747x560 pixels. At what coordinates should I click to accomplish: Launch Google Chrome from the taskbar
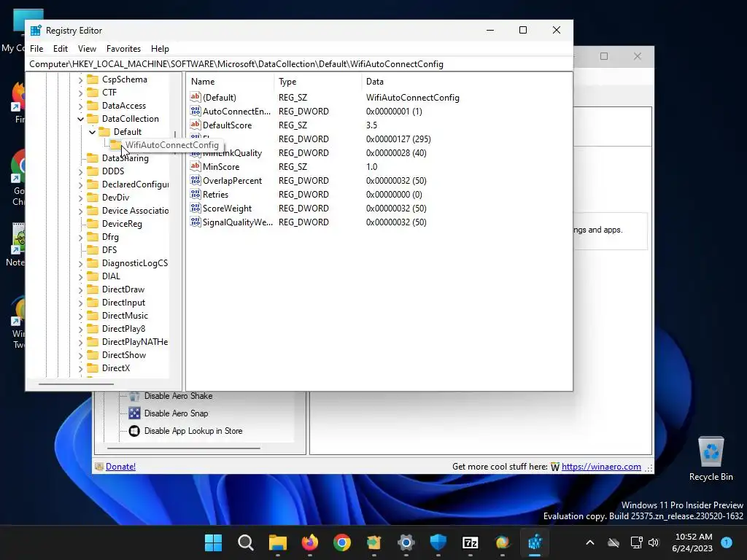coord(341,542)
